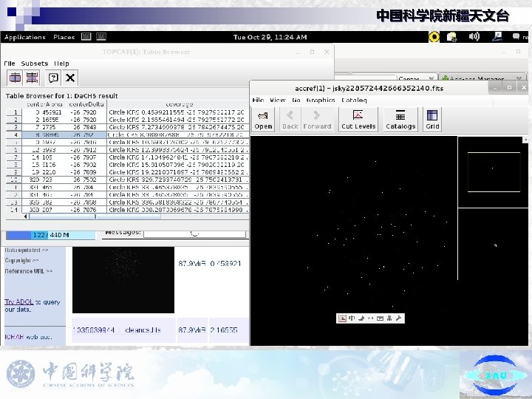Click Reference URL link in sidebar
532x399 pixels.
(x=29, y=271)
